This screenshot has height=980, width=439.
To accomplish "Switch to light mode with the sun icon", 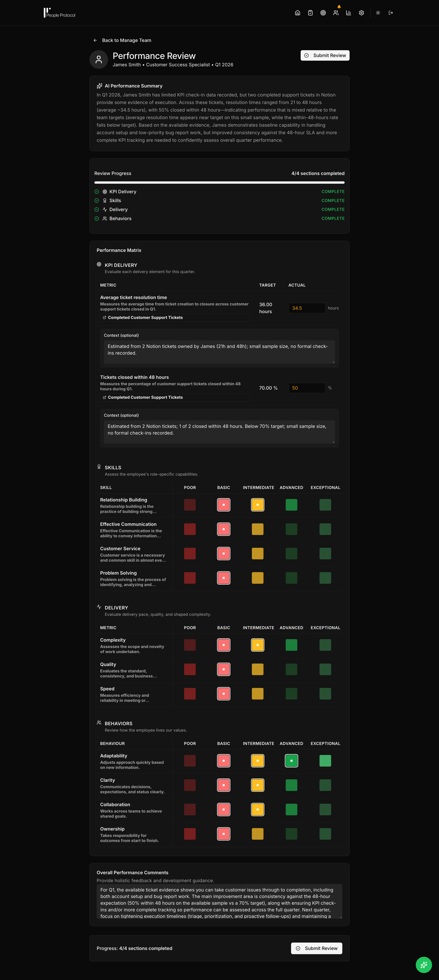I will (378, 13).
